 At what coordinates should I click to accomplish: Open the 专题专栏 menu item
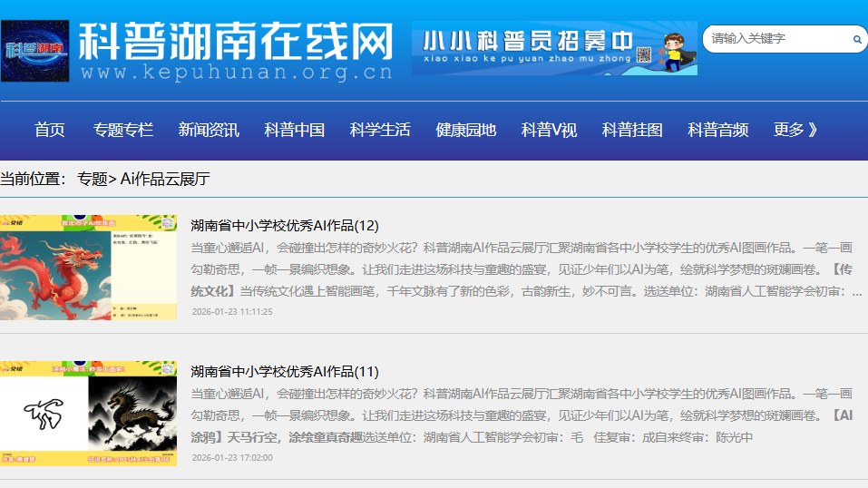click(x=122, y=130)
